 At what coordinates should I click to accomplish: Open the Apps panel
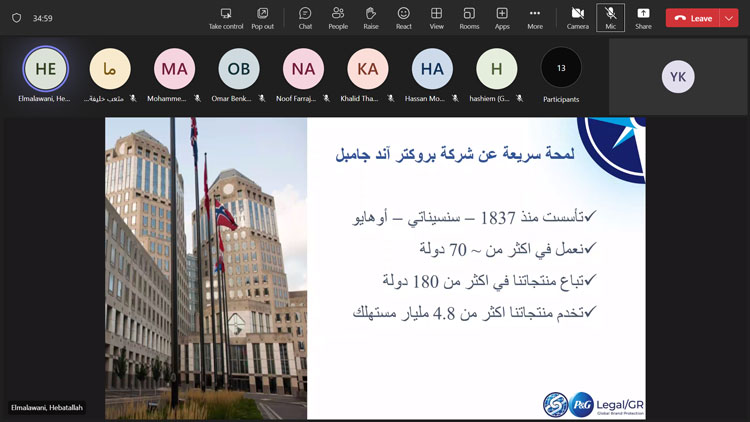pyautogui.click(x=502, y=17)
